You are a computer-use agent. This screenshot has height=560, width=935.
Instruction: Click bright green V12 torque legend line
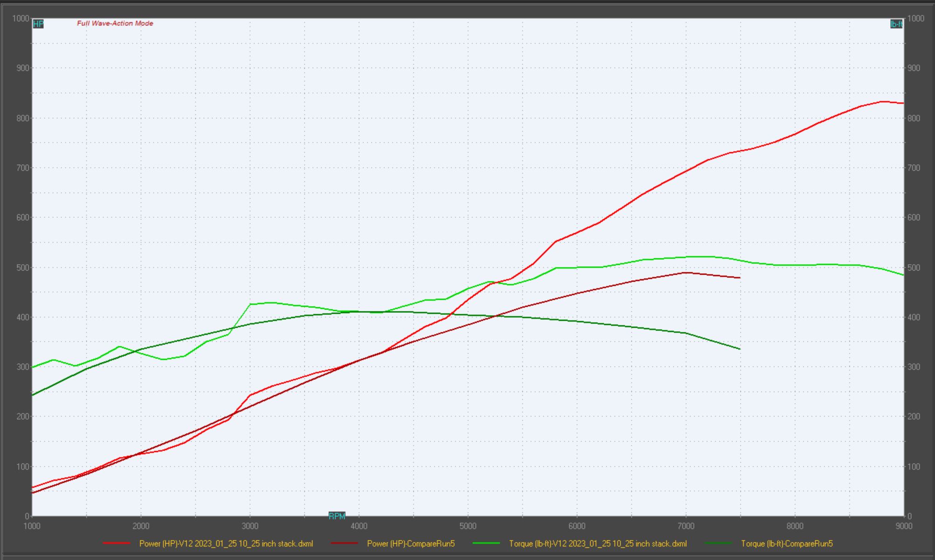coord(486,543)
